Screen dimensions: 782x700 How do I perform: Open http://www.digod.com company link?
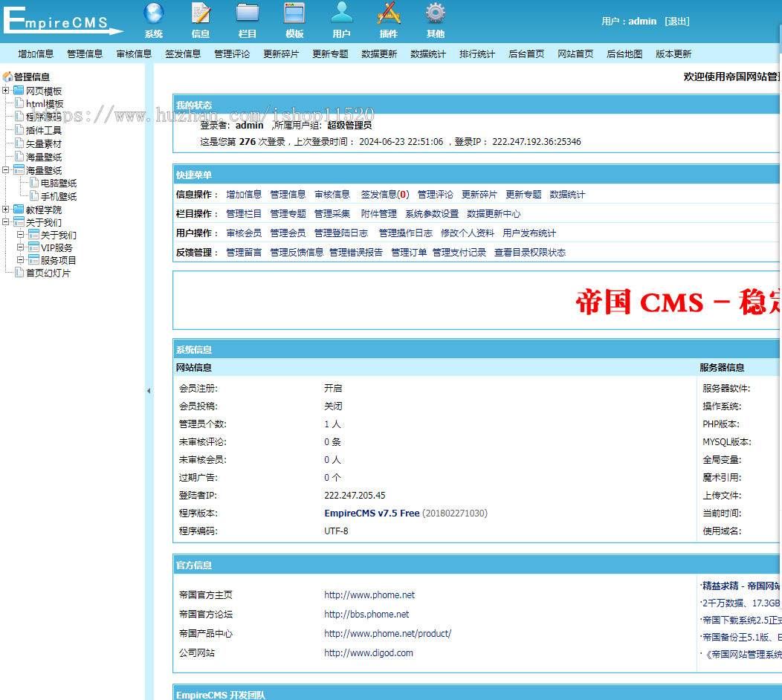(369, 653)
